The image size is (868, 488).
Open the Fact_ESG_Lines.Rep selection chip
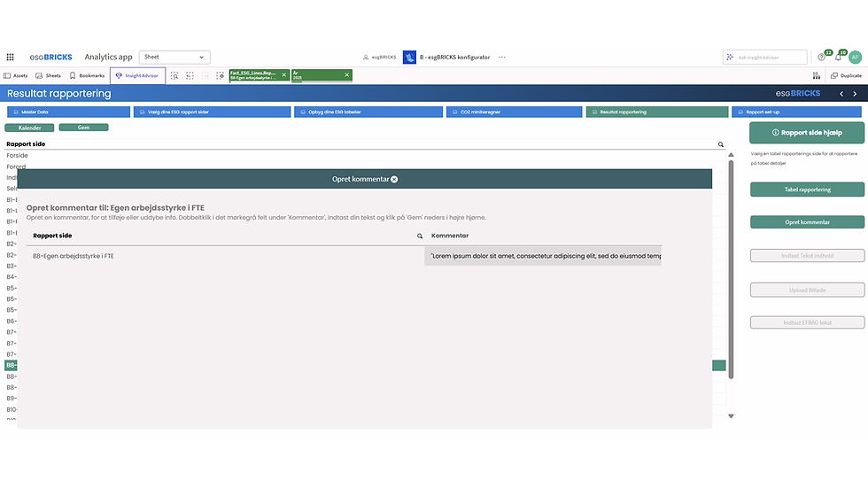[255, 75]
